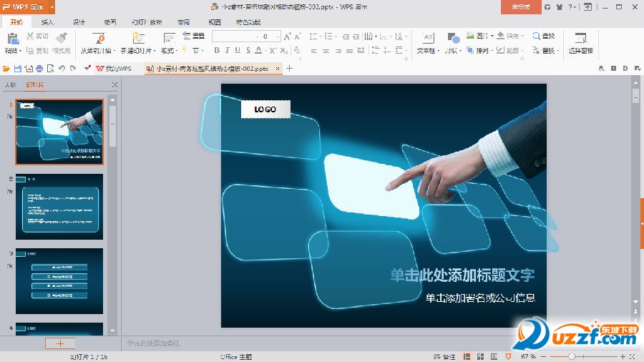Expand the Picture (图片) insert dropdown

pos(492,36)
